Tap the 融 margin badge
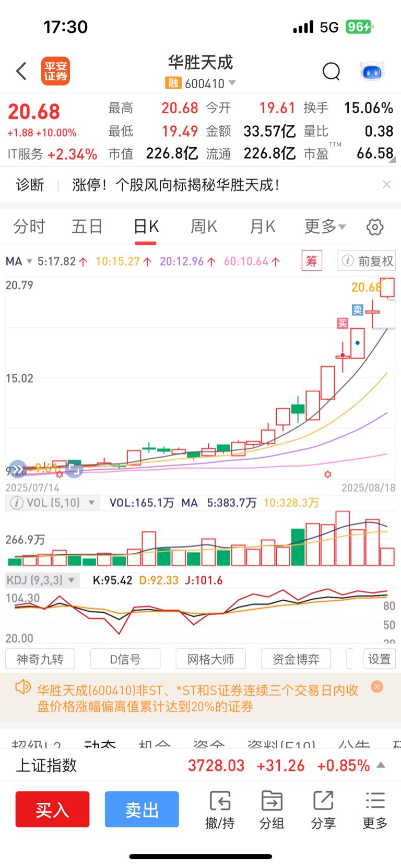This screenshot has height=868, width=401. pyautogui.click(x=173, y=83)
